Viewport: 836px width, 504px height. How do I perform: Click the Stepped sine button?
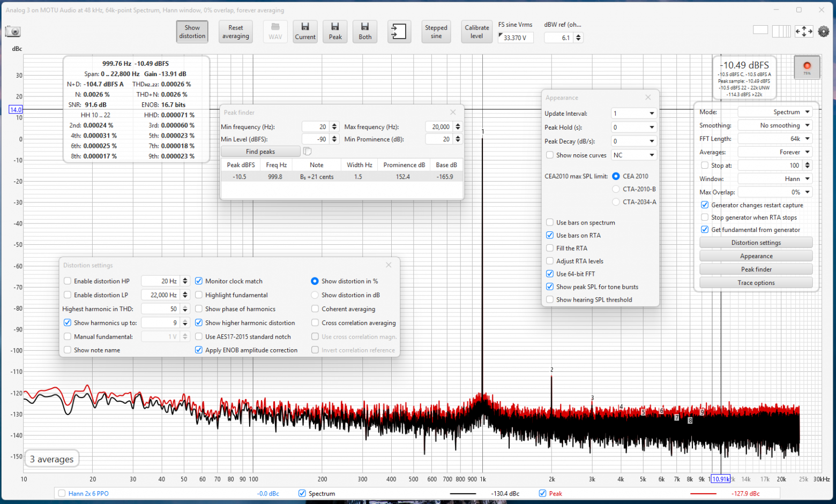(436, 32)
